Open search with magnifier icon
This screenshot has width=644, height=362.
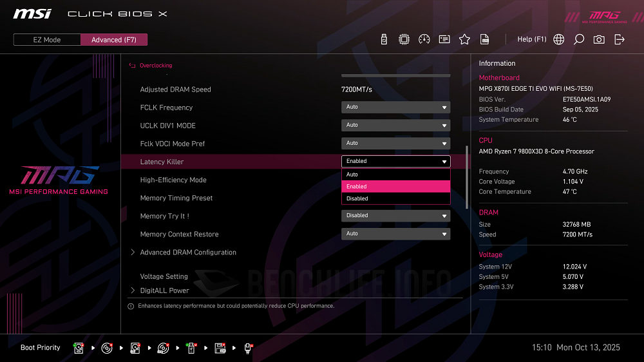[579, 39]
